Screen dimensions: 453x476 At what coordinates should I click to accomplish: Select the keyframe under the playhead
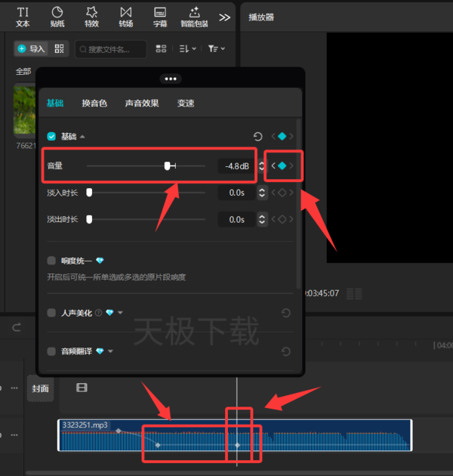click(237, 445)
